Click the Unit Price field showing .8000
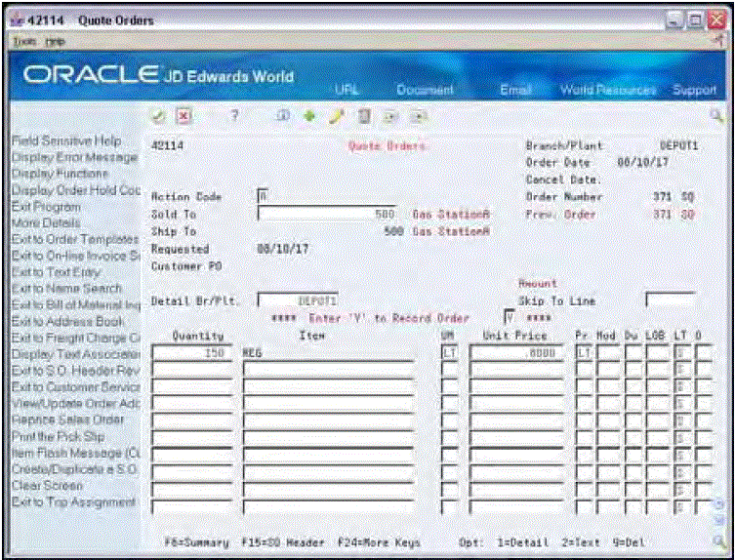The height and width of the screenshot is (560, 735). tap(516, 353)
